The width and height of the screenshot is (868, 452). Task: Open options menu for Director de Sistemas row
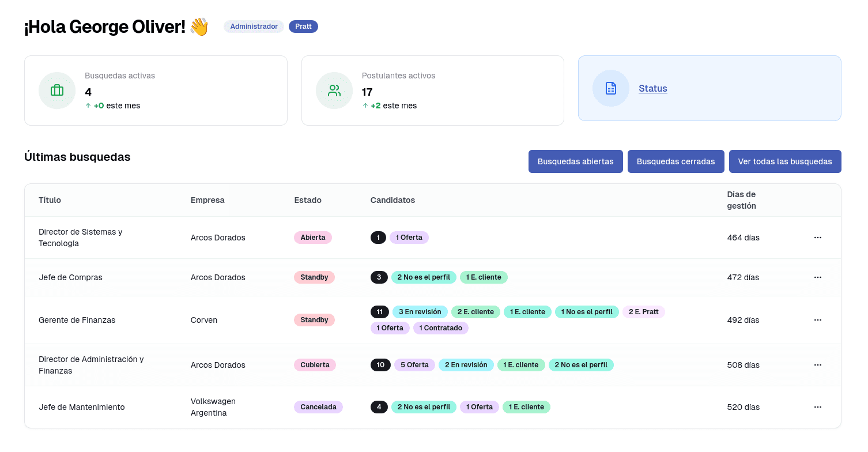point(817,238)
